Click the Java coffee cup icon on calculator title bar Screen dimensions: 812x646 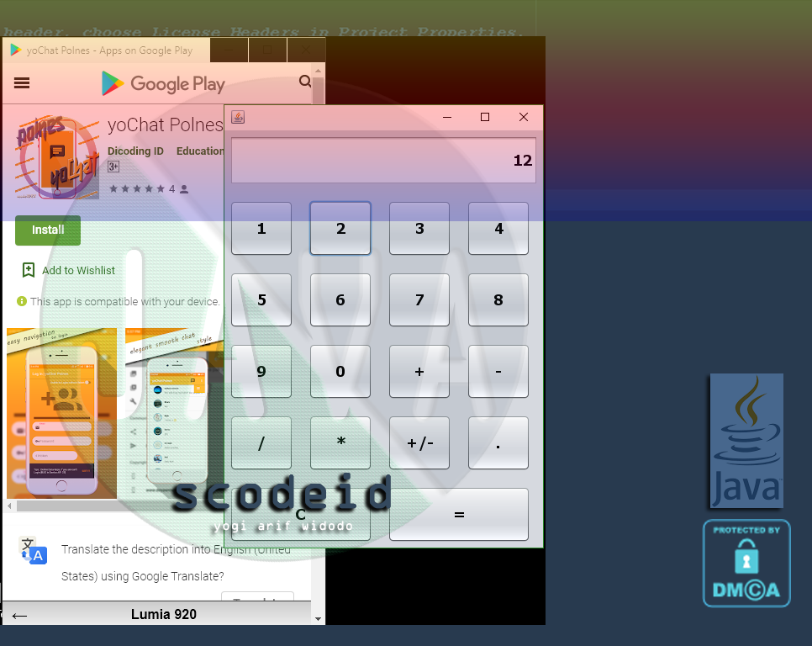click(x=238, y=117)
